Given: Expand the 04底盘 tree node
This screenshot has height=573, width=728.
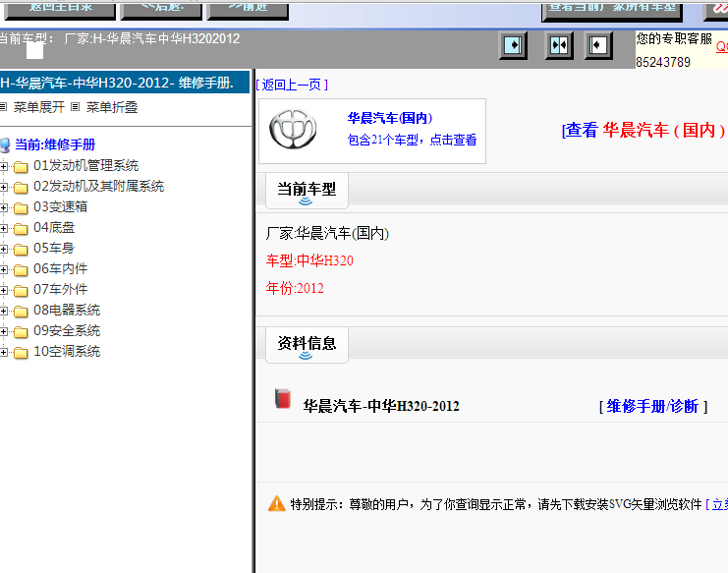Looking at the screenshot, I should pyautogui.click(x=4, y=228).
